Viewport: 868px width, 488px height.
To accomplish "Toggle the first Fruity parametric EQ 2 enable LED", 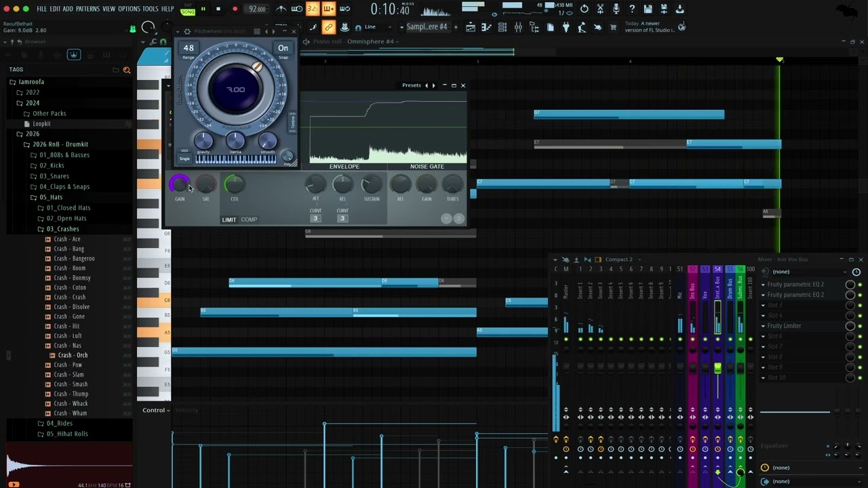I will coord(860,285).
